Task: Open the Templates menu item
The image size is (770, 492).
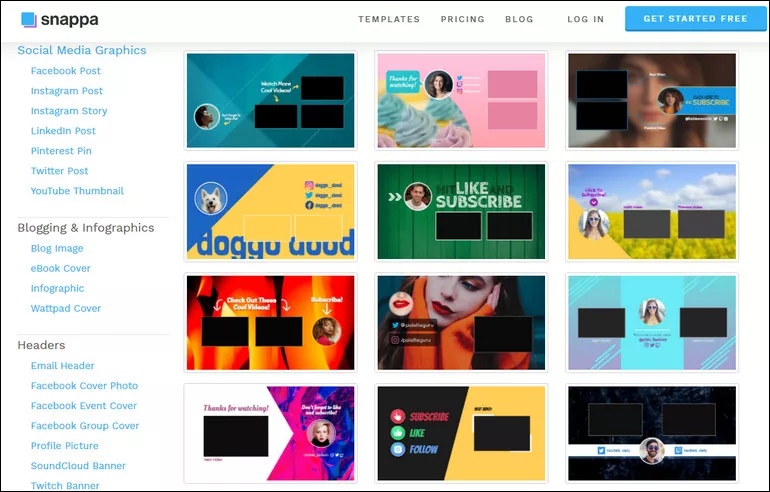Action: [x=389, y=19]
